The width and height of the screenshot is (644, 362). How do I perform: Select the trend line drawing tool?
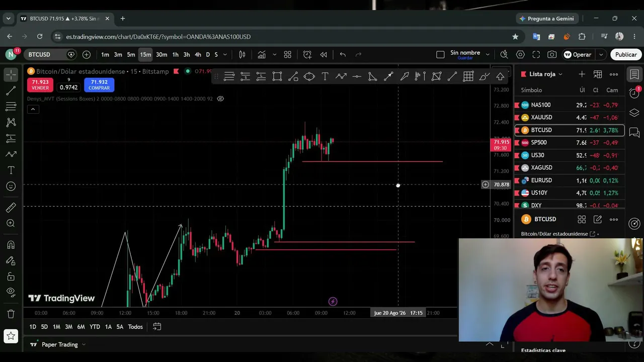tap(11, 90)
